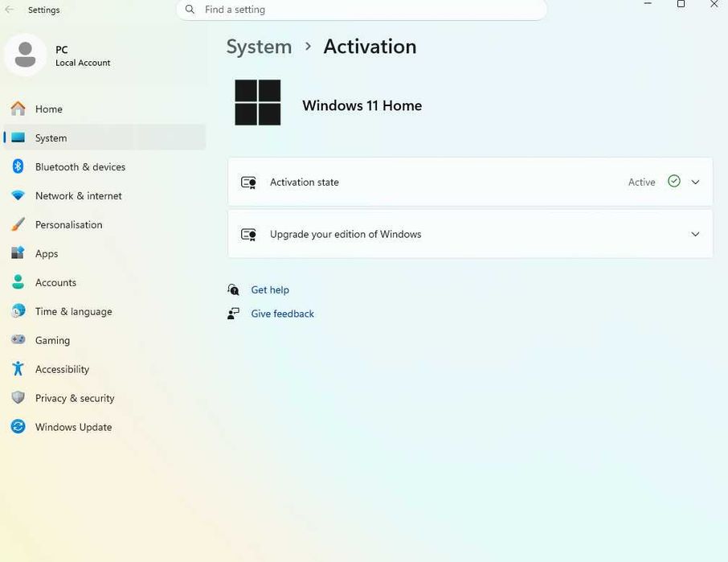Viewport: 728px width, 562px height.
Task: Click the PC account name
Action: [x=61, y=50]
